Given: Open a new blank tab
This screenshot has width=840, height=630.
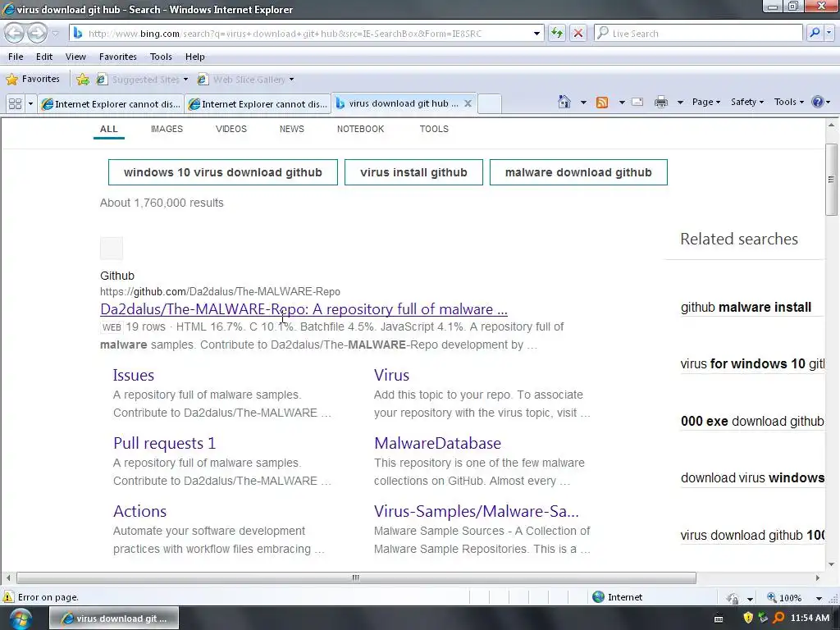Looking at the screenshot, I should (x=489, y=104).
